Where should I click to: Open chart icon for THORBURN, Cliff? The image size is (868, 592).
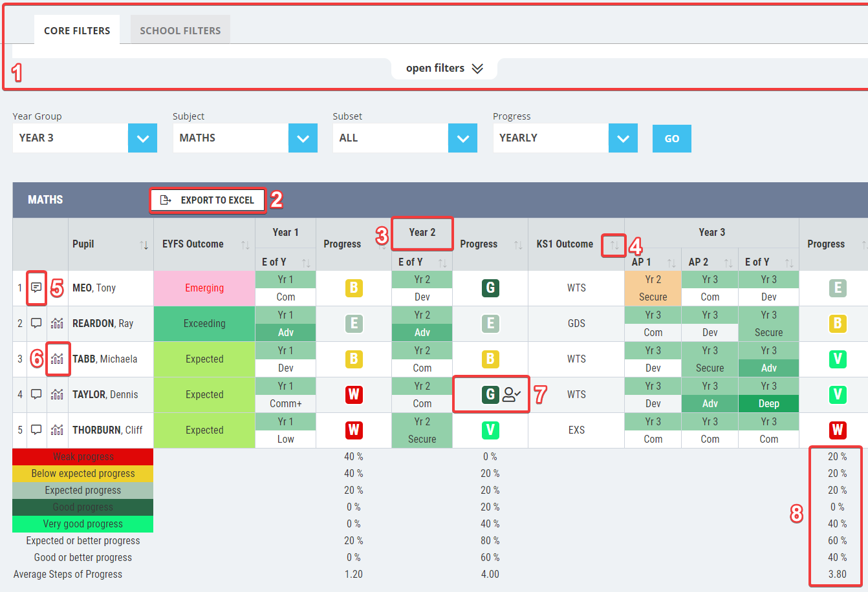[57, 430]
